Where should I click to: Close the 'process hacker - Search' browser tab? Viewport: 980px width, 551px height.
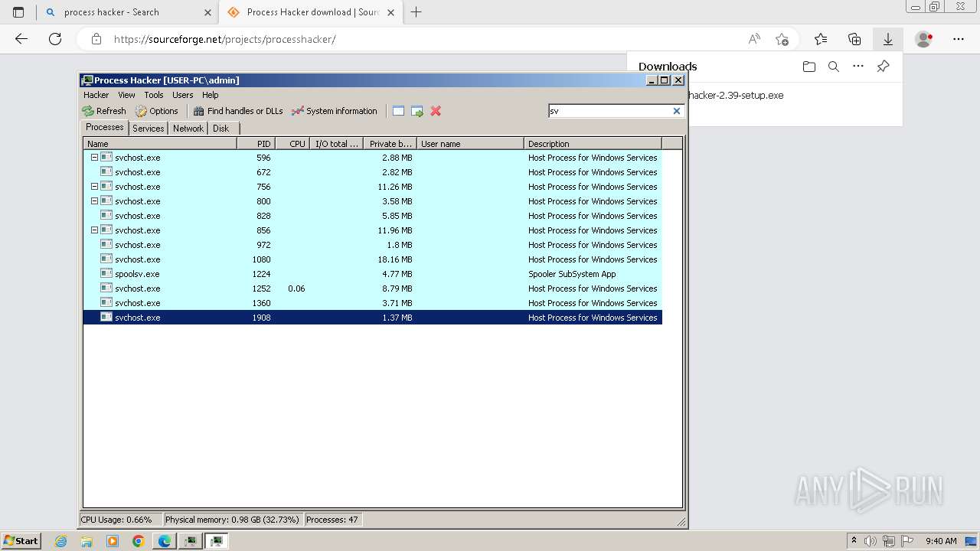(x=207, y=12)
